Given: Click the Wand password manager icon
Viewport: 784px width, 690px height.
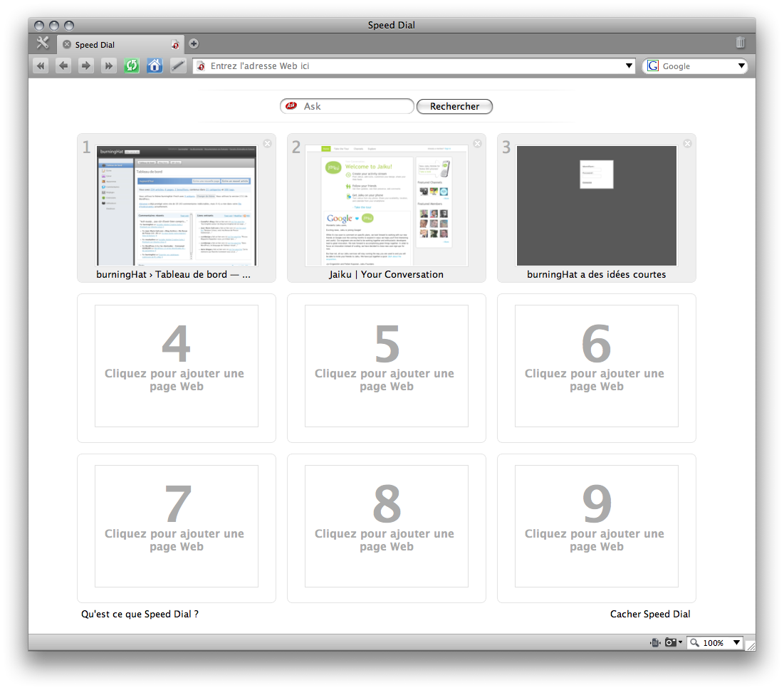Looking at the screenshot, I should point(177,66).
